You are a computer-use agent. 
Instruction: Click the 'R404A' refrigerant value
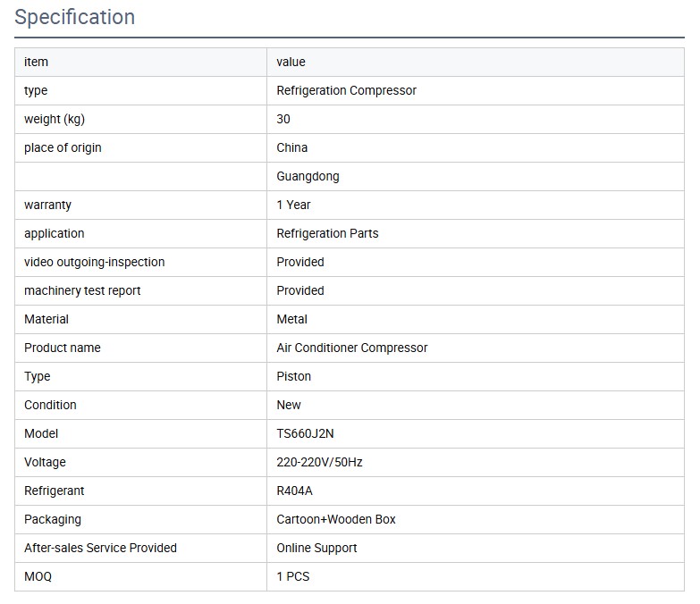pyautogui.click(x=295, y=491)
